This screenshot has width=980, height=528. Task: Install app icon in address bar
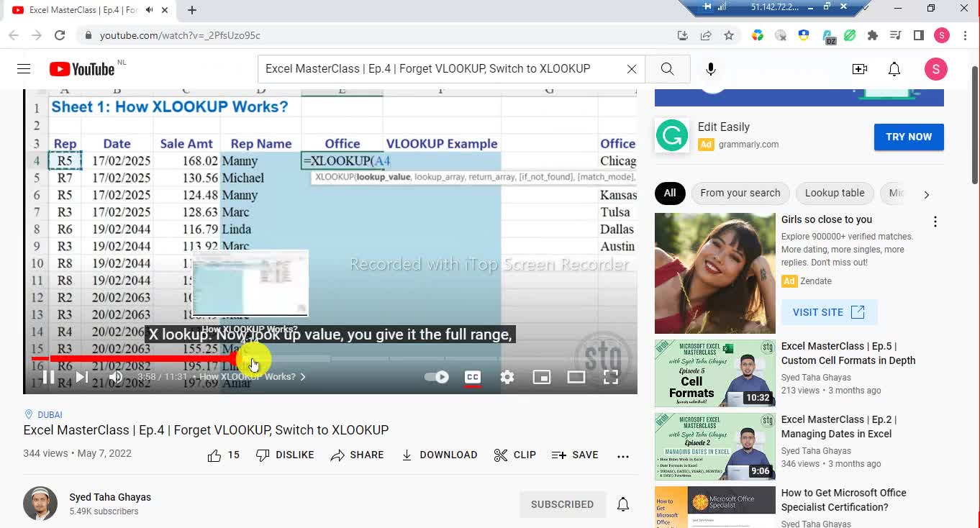tap(683, 35)
